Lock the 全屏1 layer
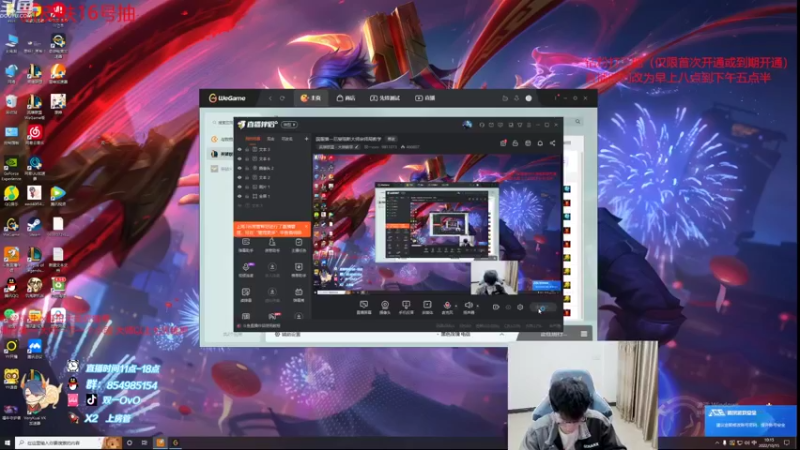This screenshot has width=800, height=450. tap(247, 196)
